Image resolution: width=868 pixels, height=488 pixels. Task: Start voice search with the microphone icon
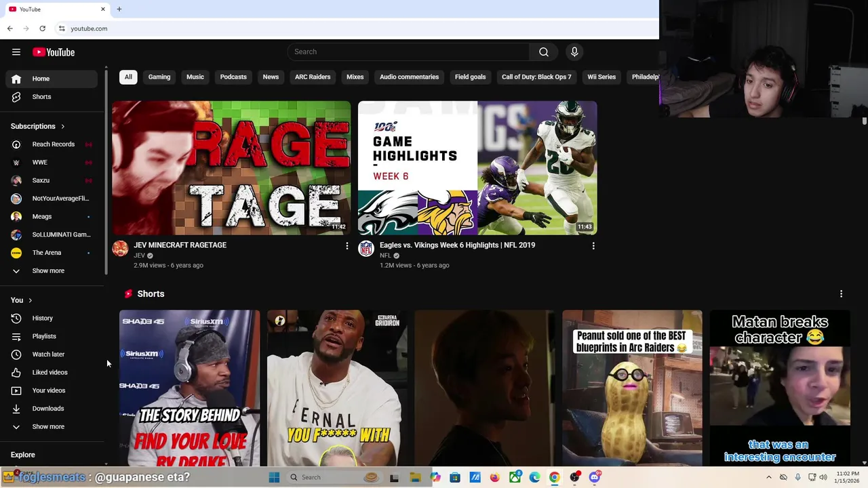pyautogui.click(x=574, y=52)
